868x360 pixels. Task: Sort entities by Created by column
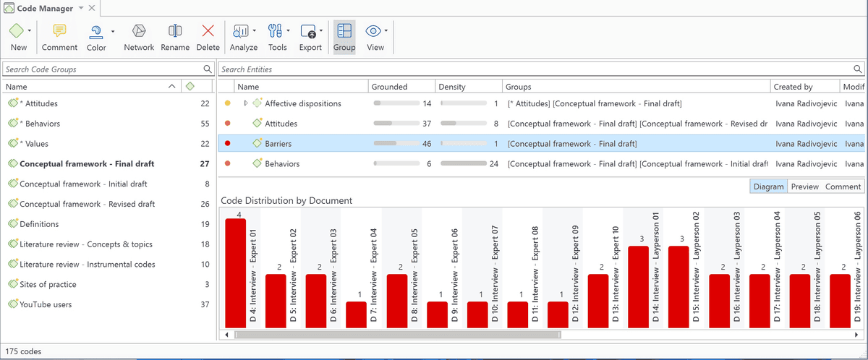click(805, 87)
